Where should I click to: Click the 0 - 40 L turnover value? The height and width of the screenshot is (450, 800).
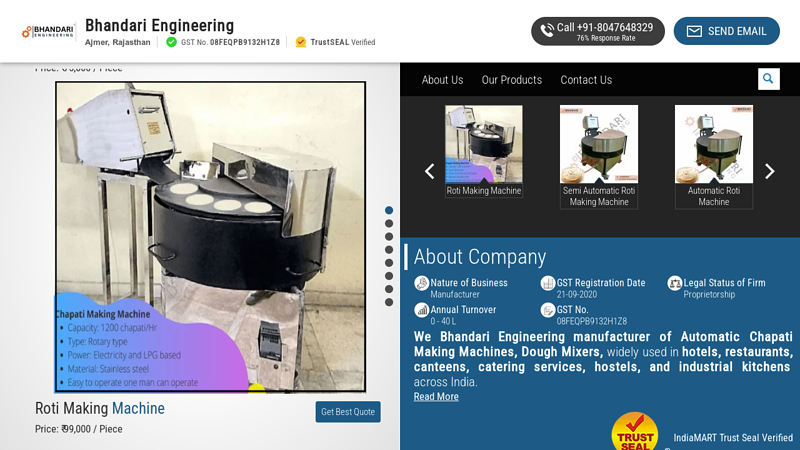[x=443, y=321]
